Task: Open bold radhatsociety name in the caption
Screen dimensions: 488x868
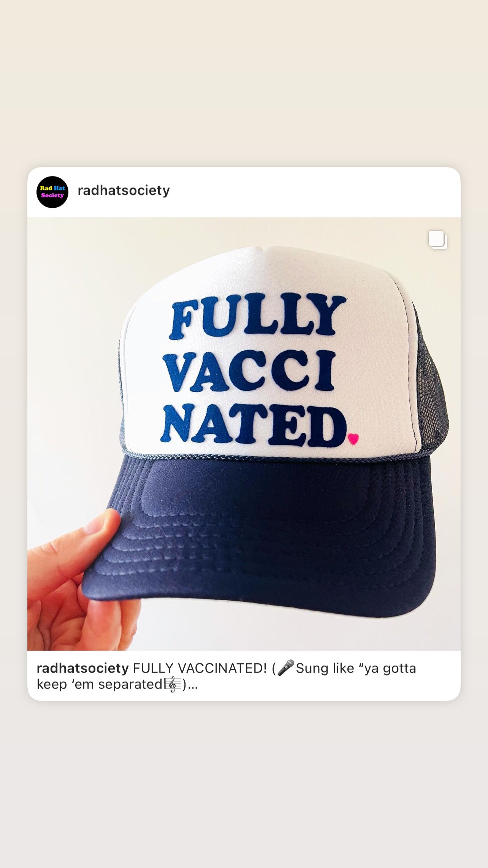Action: (x=83, y=668)
